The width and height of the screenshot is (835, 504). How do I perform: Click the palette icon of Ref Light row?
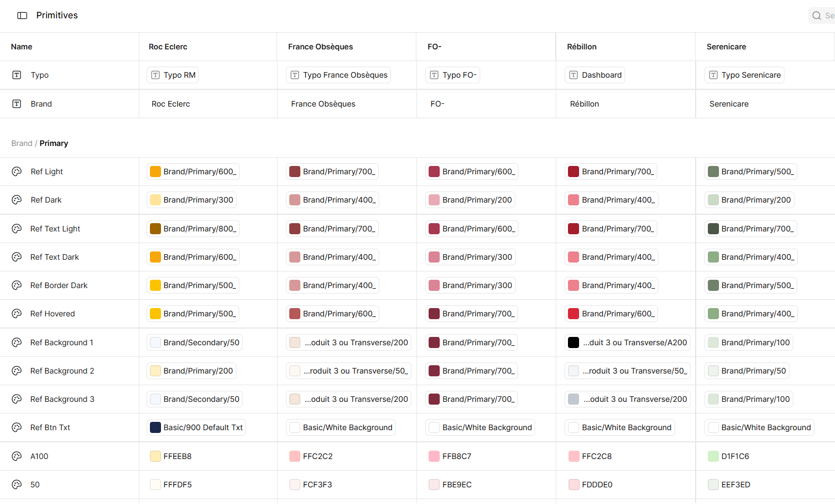[x=17, y=172]
